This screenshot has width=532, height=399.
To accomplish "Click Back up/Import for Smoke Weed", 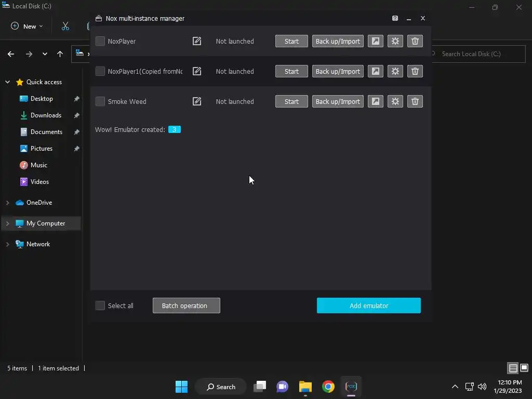I will (x=338, y=101).
